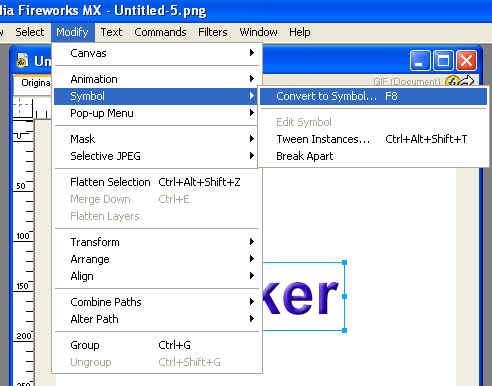The image size is (492, 386).
Task: Open the Mask submenu
Action: pos(156,139)
